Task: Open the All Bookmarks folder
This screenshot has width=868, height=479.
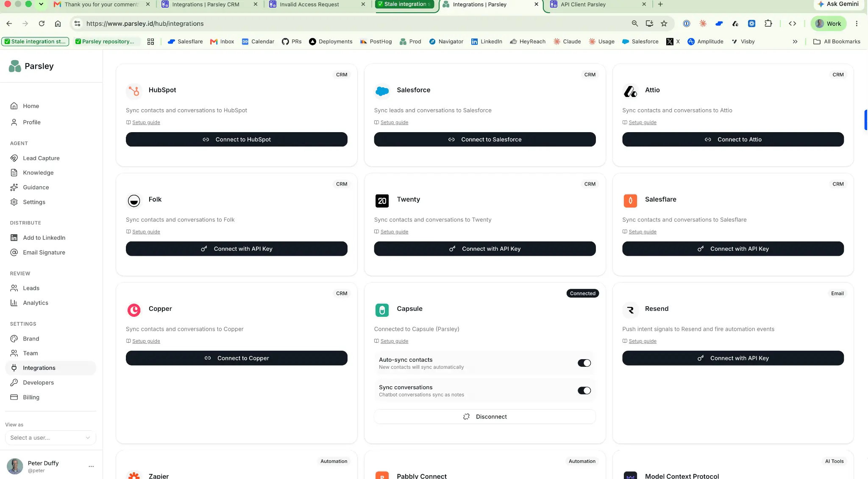Action: [837, 42]
